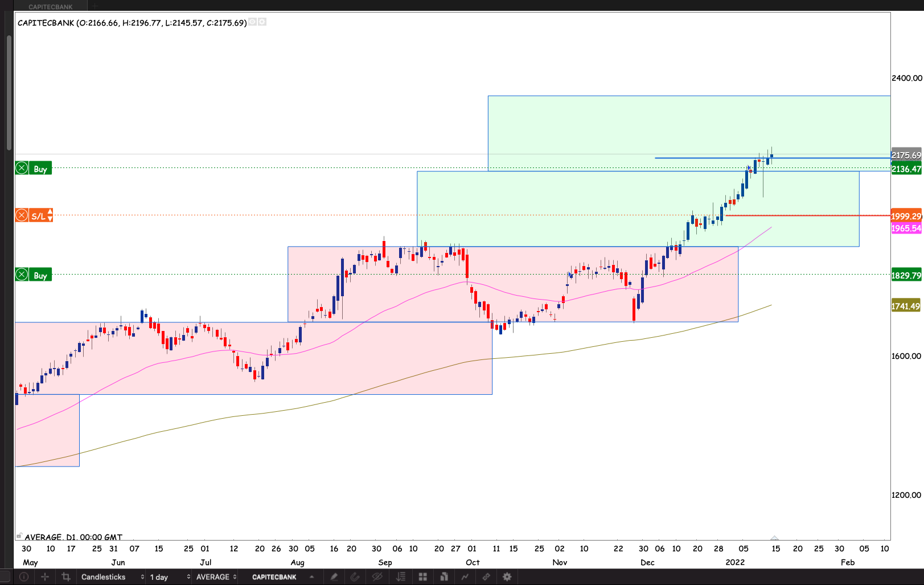This screenshot has height=585, width=924.
Task: Click the link chain icon
Action: click(486, 577)
